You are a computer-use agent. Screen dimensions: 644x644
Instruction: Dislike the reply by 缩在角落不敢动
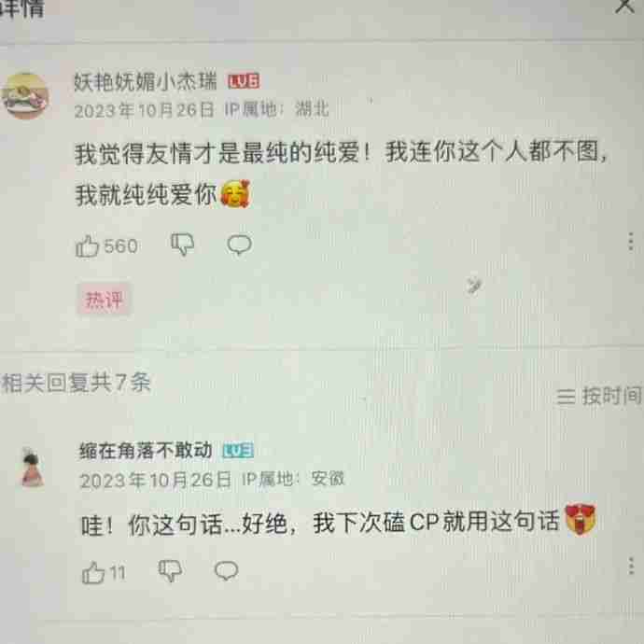pos(171,570)
